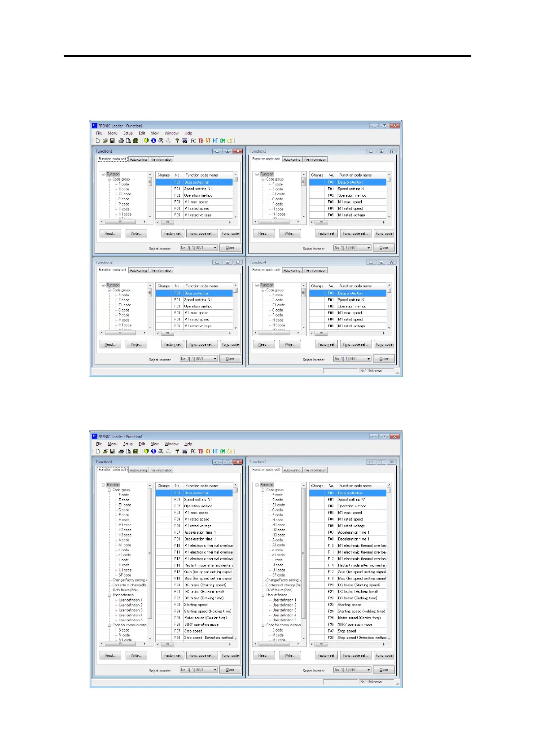Click Read... button in Function3 window

click(263, 233)
